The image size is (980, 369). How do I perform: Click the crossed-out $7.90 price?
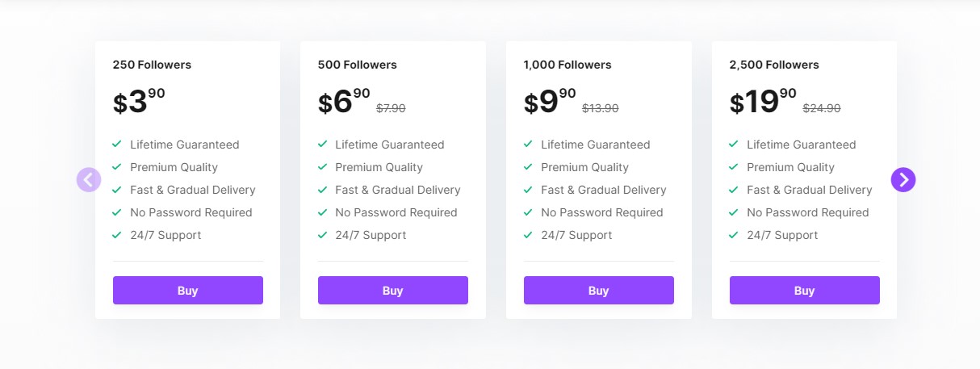click(x=391, y=108)
